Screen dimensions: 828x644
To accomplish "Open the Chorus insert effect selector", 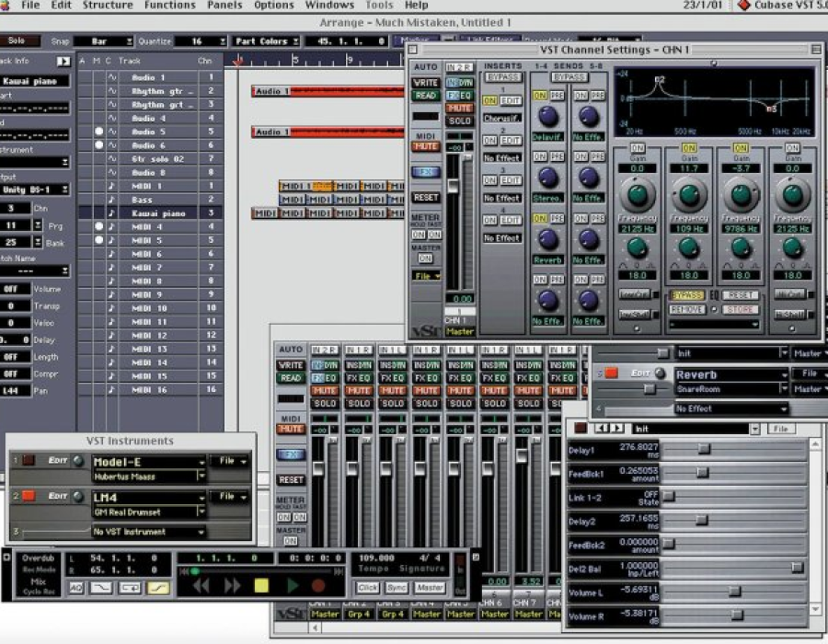I will click(502, 119).
